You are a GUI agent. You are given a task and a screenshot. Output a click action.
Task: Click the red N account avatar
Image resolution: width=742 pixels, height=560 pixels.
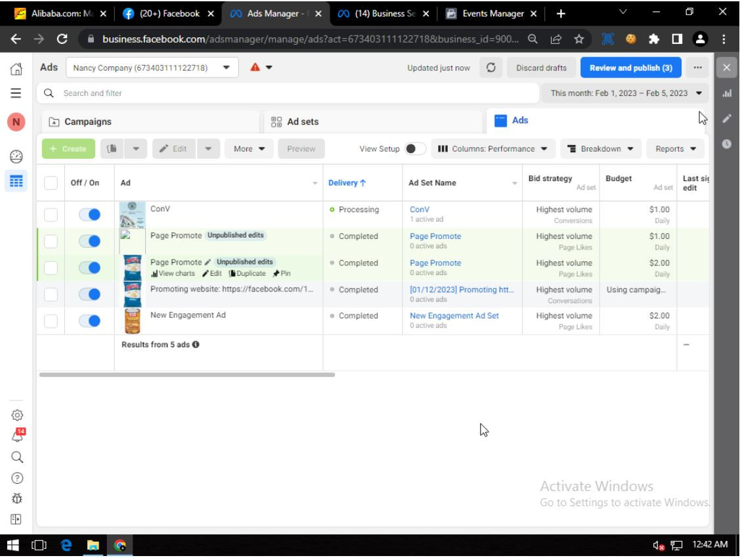(16, 123)
